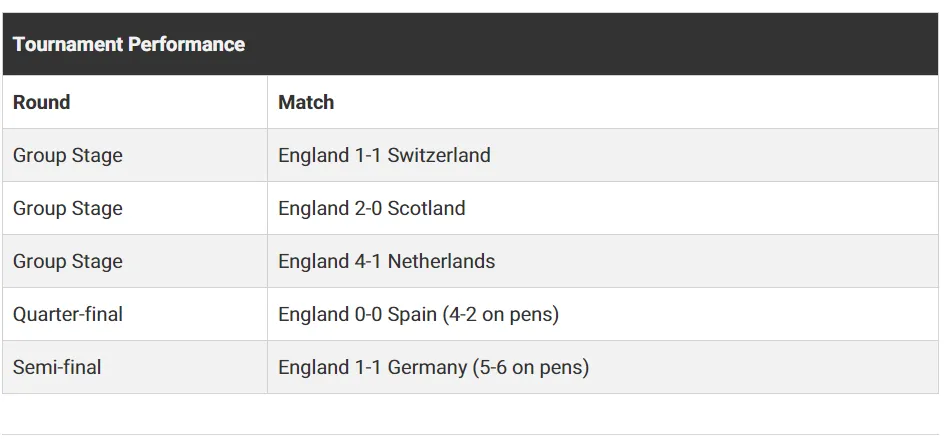Select the Match column header
Viewport: 950px width, 439px height.
click(602, 102)
